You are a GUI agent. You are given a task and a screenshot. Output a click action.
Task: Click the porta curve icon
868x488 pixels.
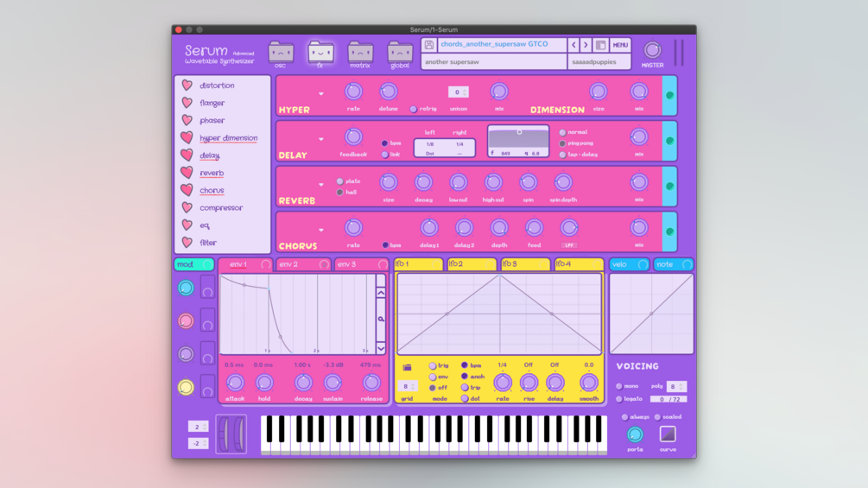(x=668, y=434)
